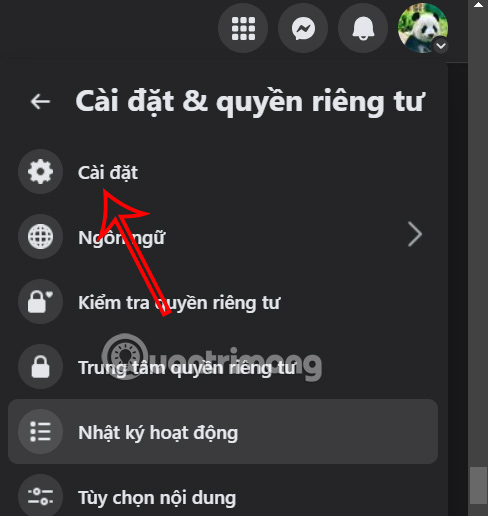
Task: Expand account menu via avatar chevron
Action: (441, 46)
